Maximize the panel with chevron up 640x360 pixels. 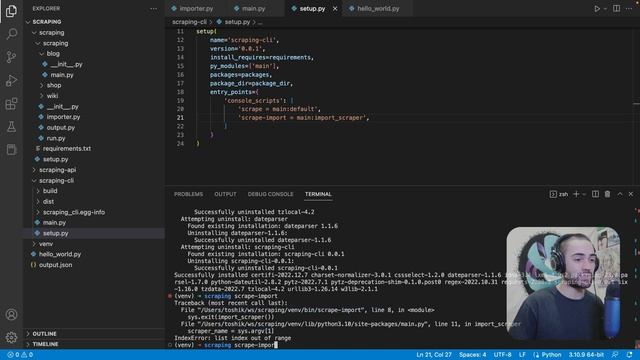pos(620,194)
